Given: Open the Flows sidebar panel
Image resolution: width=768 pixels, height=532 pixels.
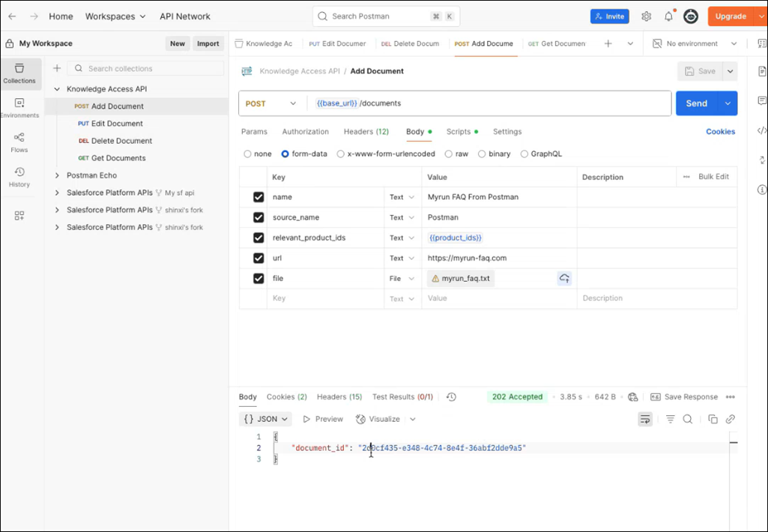Looking at the screenshot, I should (x=19, y=142).
